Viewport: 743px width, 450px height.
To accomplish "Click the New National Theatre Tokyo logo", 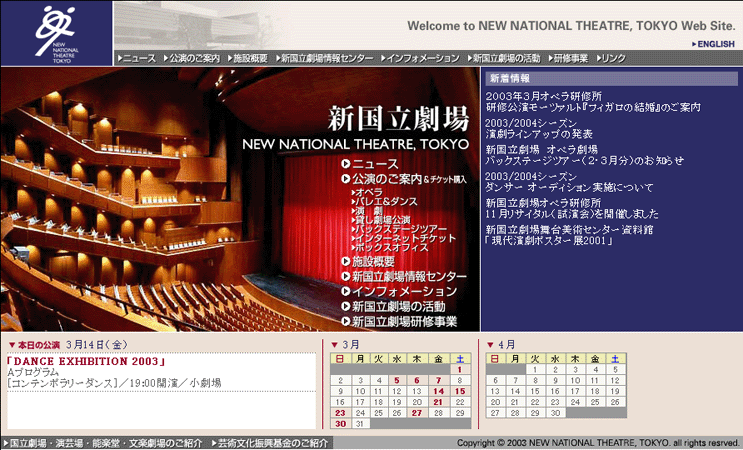I will 56,34.
